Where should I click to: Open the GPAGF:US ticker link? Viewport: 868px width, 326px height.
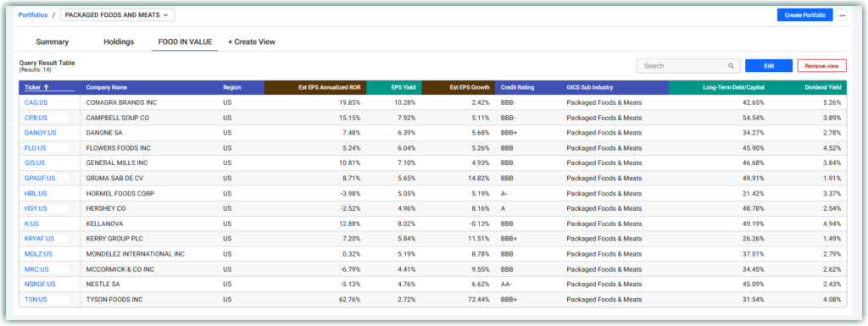pyautogui.click(x=40, y=178)
